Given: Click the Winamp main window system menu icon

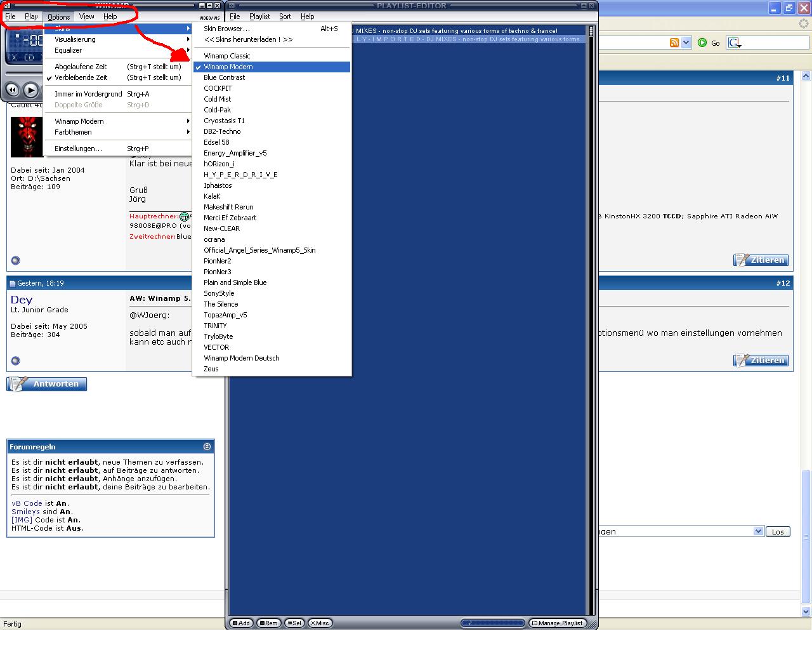Looking at the screenshot, I should point(6,6).
